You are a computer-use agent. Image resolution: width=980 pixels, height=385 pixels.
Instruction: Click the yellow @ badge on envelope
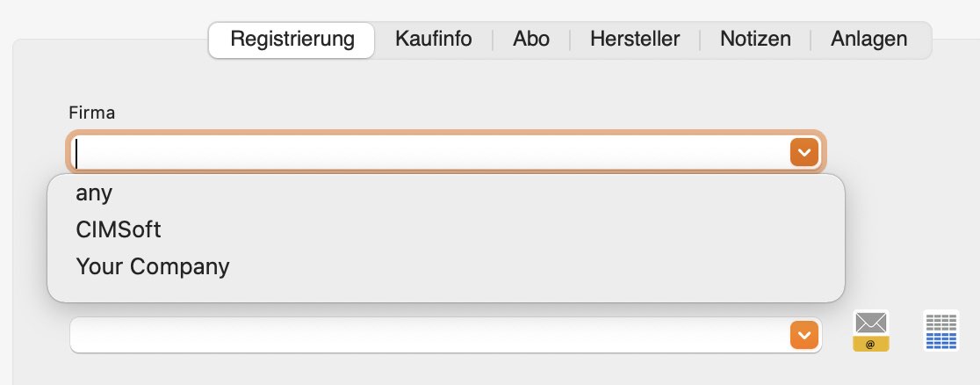tap(870, 344)
